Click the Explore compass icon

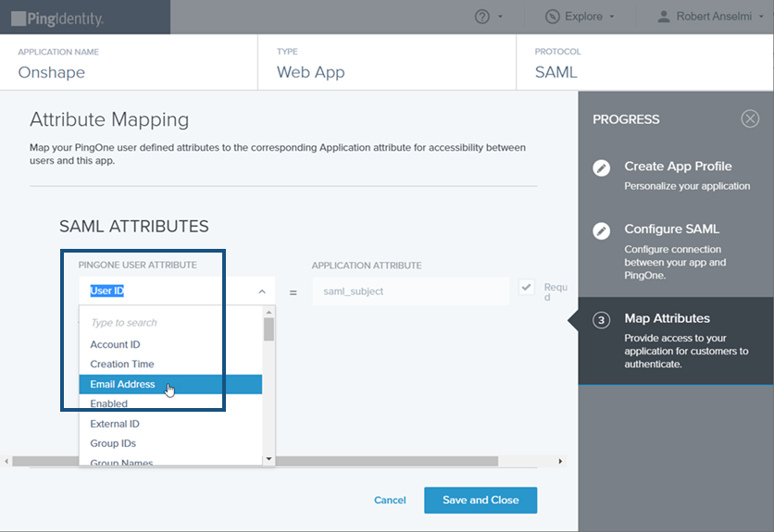[553, 17]
